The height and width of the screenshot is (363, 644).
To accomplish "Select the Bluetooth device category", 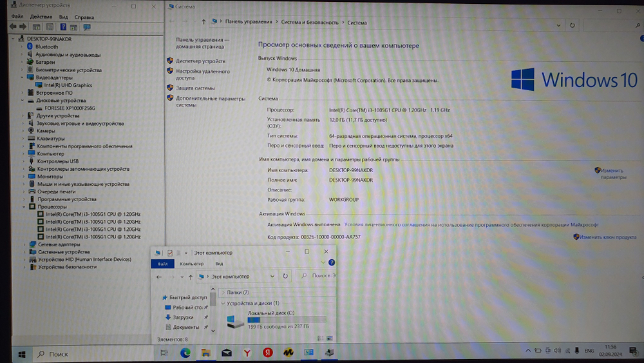I will [x=46, y=47].
